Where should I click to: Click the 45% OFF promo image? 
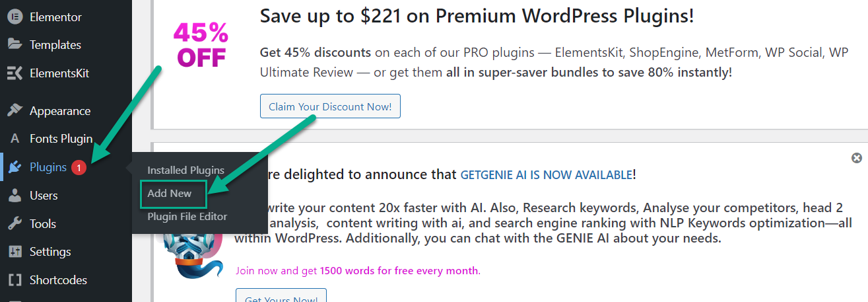click(201, 46)
